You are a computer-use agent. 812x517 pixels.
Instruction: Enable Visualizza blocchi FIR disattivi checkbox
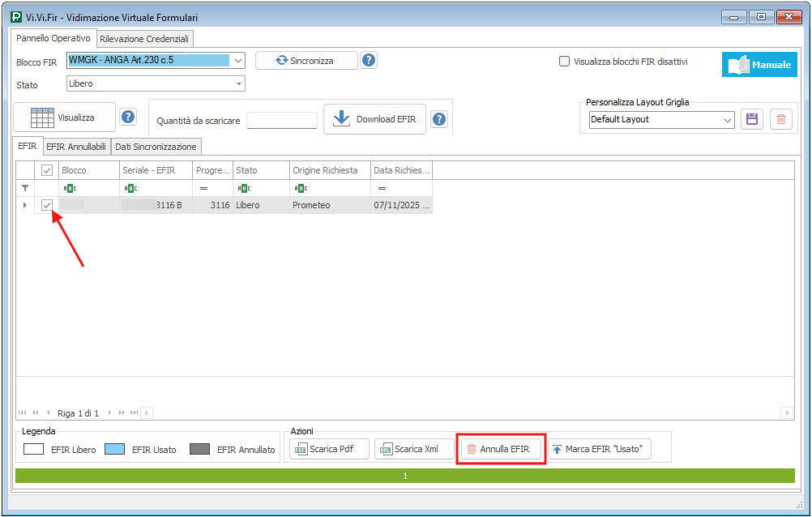click(564, 61)
